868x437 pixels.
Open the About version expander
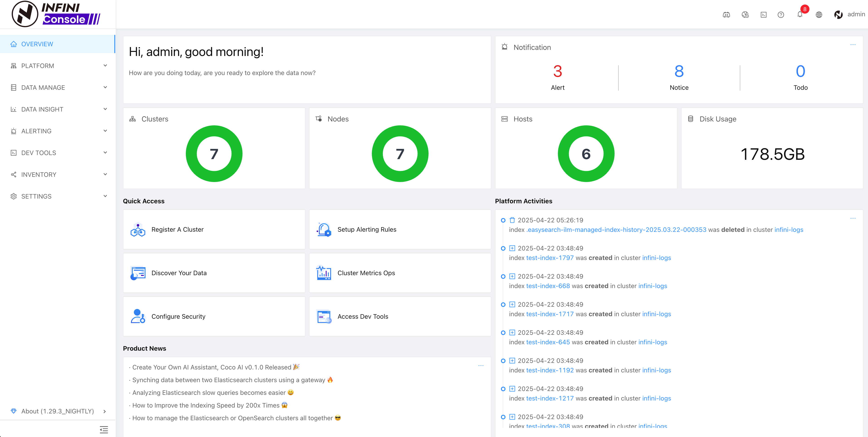[104, 411]
